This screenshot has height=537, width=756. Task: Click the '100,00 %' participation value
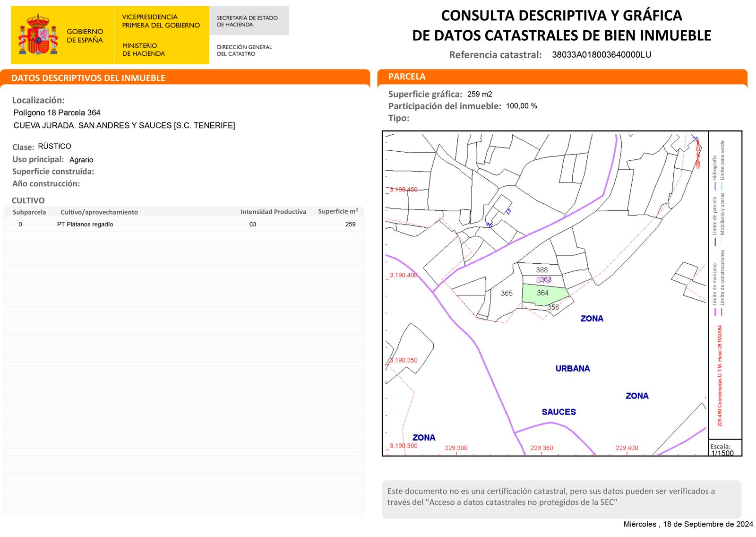[x=522, y=106]
